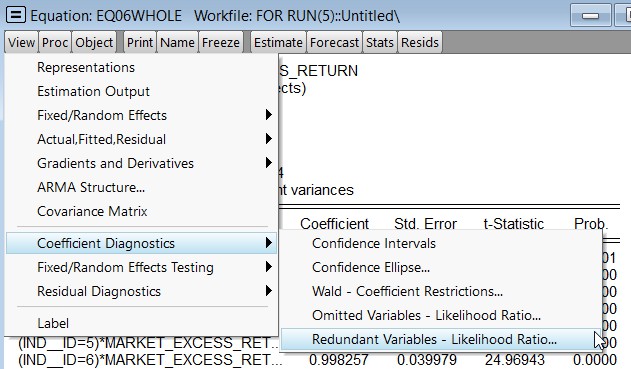Click the Forecast toolbar button
Screen dimensions: 631x369
[x=334, y=42]
